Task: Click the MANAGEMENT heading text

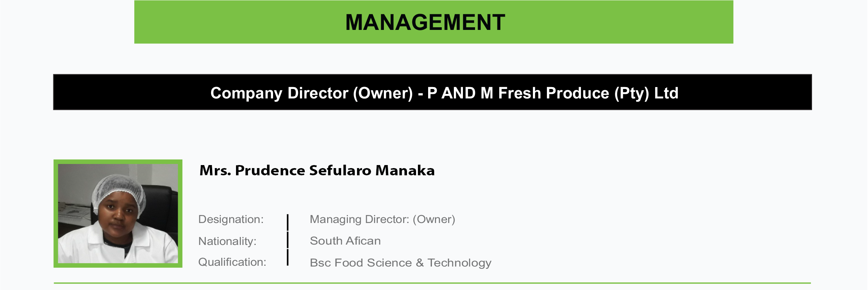Action: point(425,22)
